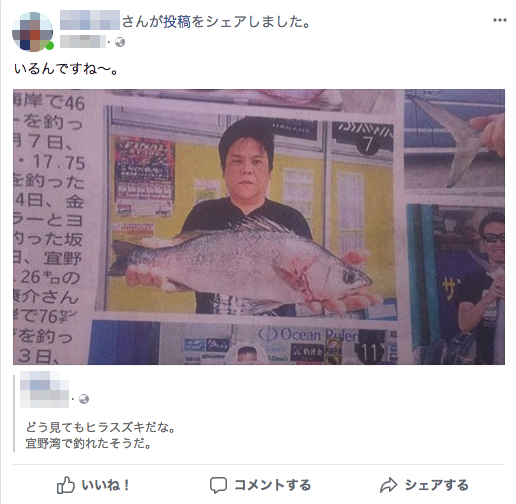Click the shared text どう見てもヒラスズキだな。
This screenshot has height=504, width=516.
pos(101,427)
